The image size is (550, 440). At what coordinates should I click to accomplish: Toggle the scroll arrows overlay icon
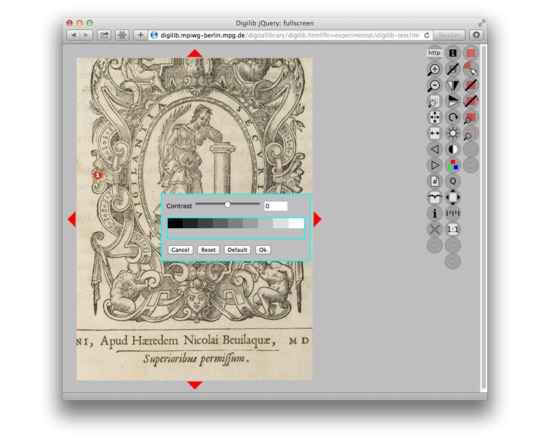453,197
